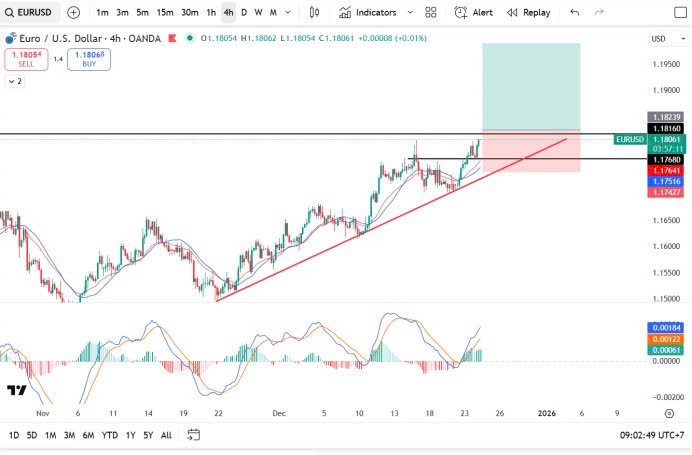
Task: Open the Indicators panel
Action: [x=367, y=13]
